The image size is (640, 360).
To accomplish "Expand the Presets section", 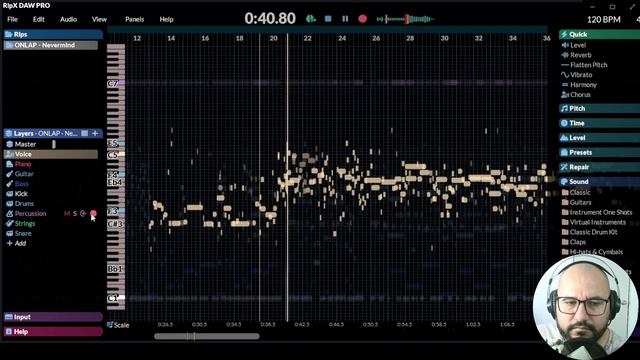I will click(x=599, y=153).
